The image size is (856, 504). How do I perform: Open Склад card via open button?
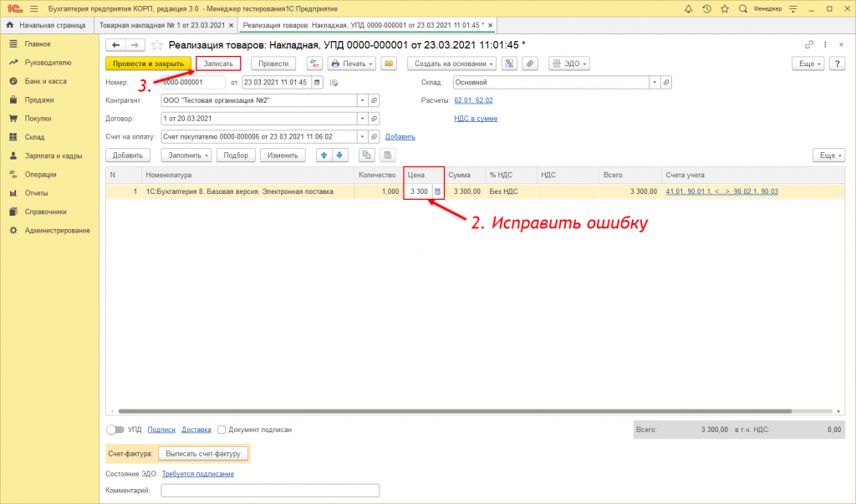click(666, 83)
